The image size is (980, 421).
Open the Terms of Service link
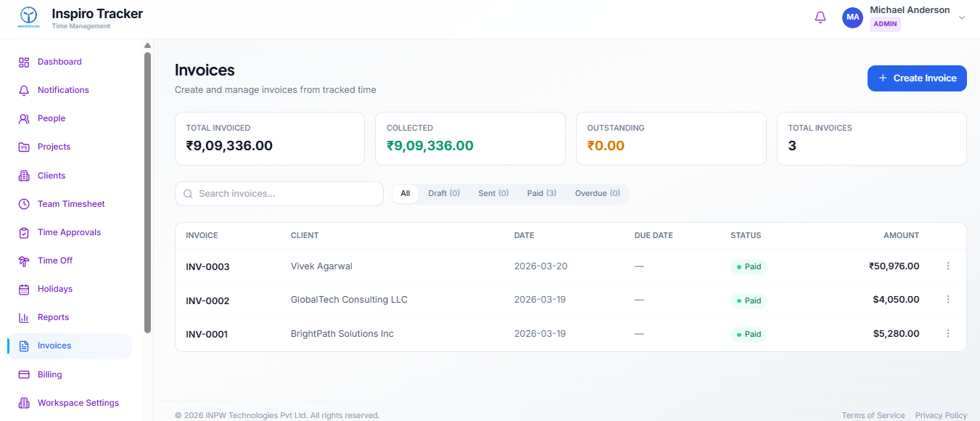click(873, 414)
